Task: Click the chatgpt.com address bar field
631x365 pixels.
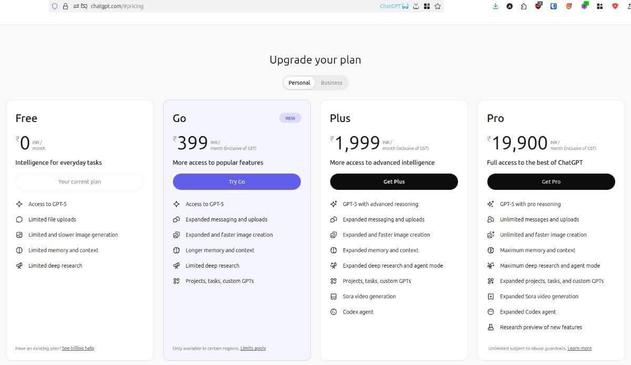Action: pyautogui.click(x=225, y=6)
